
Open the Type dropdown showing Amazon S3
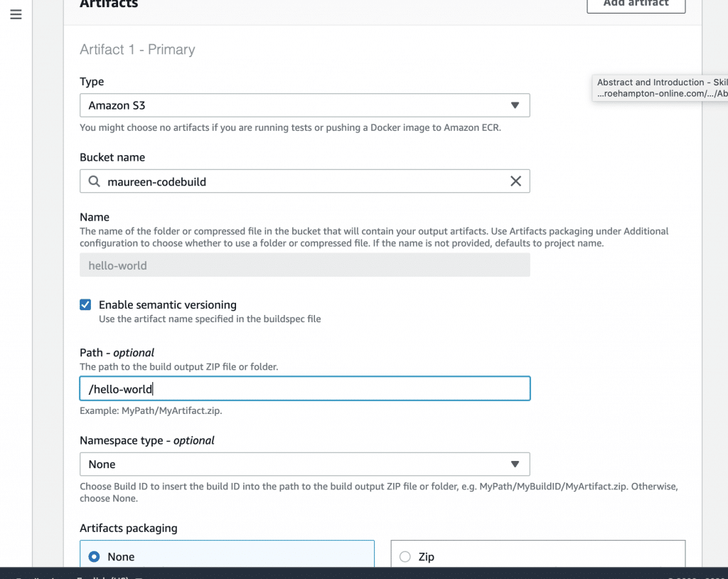point(304,105)
